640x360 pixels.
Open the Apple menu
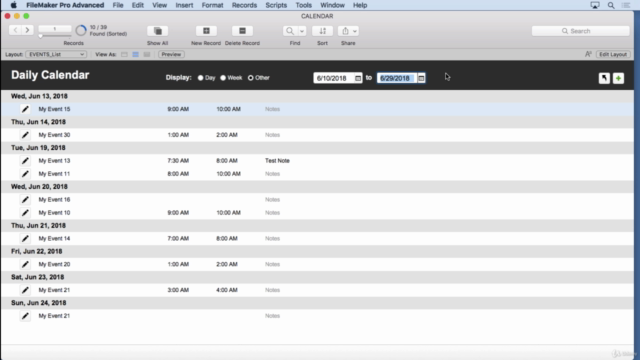click(13, 5)
